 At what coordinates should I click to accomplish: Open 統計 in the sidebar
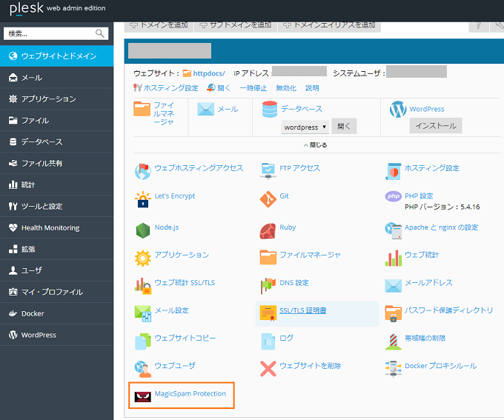click(56, 184)
